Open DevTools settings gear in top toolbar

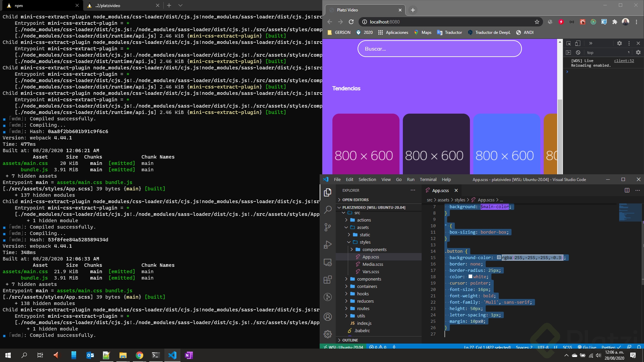620,43
